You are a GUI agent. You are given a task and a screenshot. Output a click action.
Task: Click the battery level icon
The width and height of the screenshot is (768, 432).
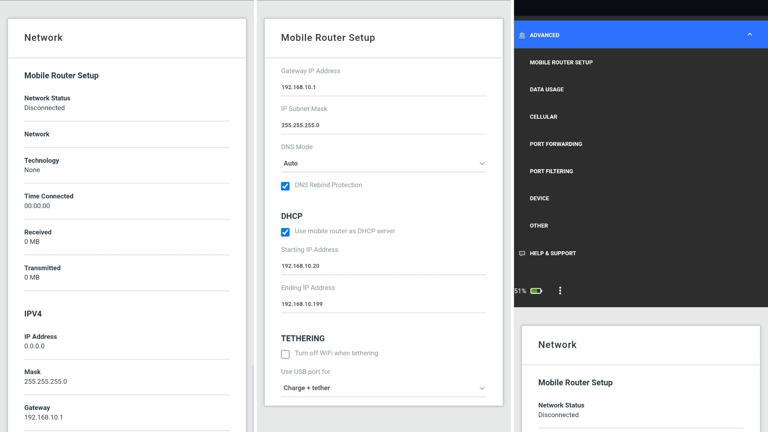pos(536,291)
